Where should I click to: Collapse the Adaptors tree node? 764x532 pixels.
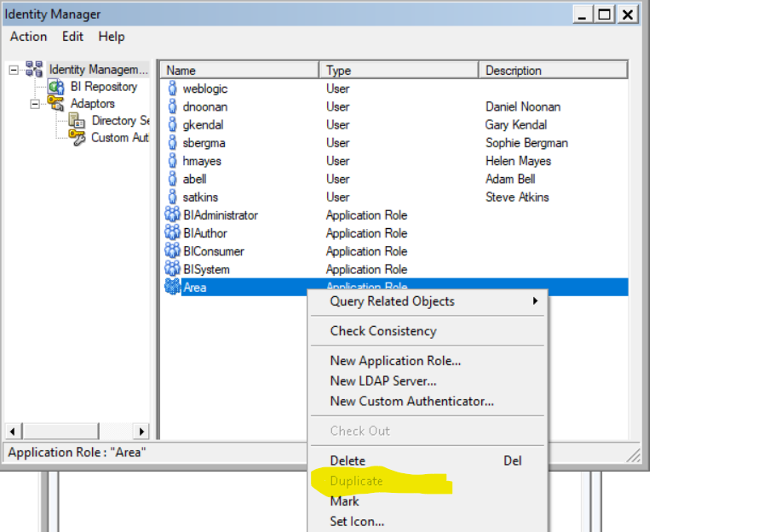tap(35, 104)
